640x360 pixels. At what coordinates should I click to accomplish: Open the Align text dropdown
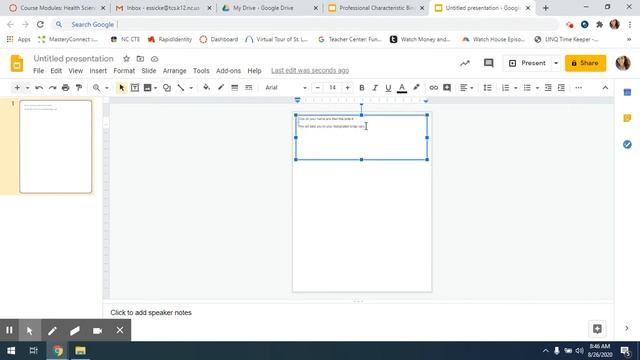point(467,88)
